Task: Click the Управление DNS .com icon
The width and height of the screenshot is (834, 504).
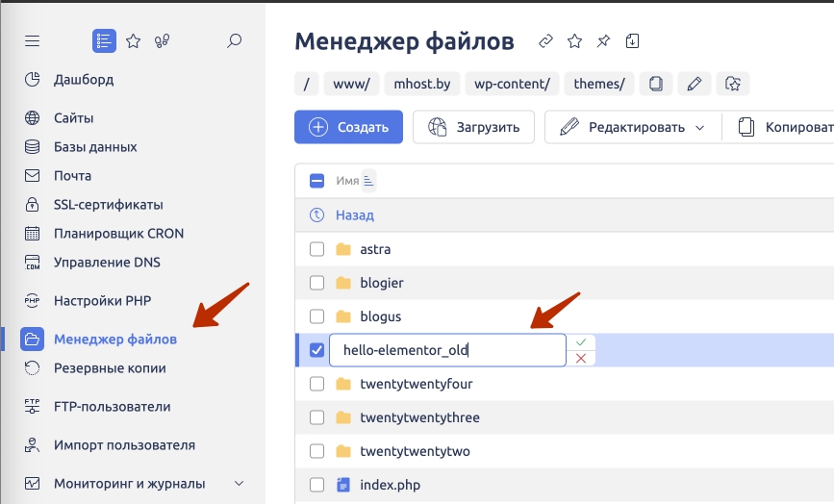Action: tap(32, 263)
